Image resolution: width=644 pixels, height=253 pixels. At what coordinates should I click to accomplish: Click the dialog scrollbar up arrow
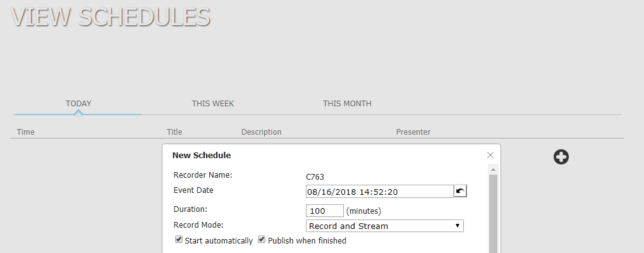click(493, 170)
